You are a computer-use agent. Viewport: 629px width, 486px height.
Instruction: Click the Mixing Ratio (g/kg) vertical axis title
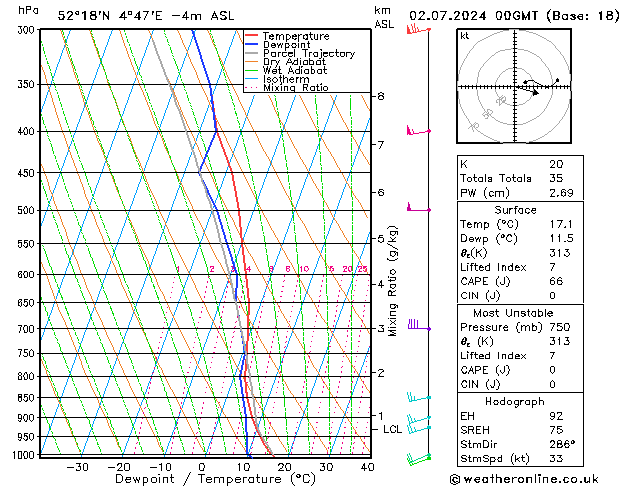[393, 281]
